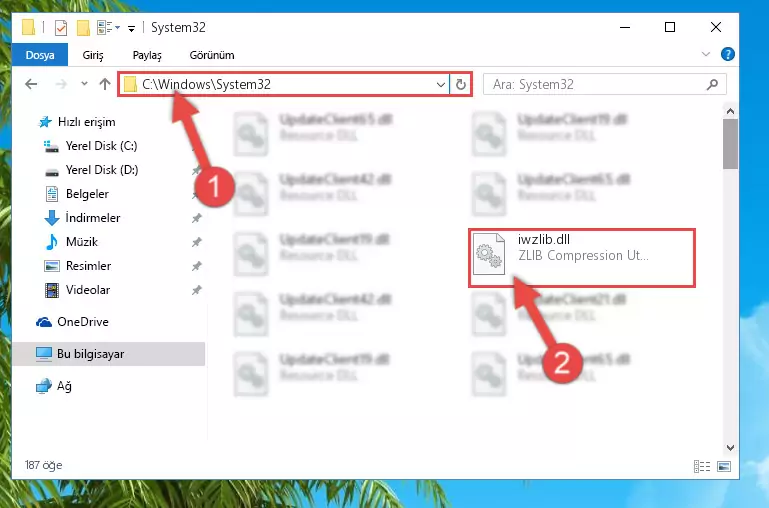Viewport: 769px width, 508px height.
Task: Open Yerel Disk (D:) in sidebar
Action: [x=102, y=170]
